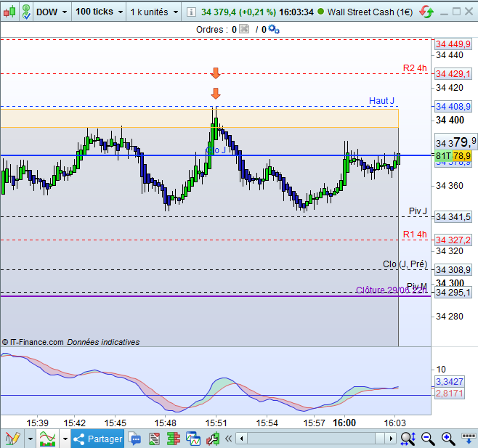Click the green trading status check icon
This screenshot has width=478, height=448.
tap(27, 12)
